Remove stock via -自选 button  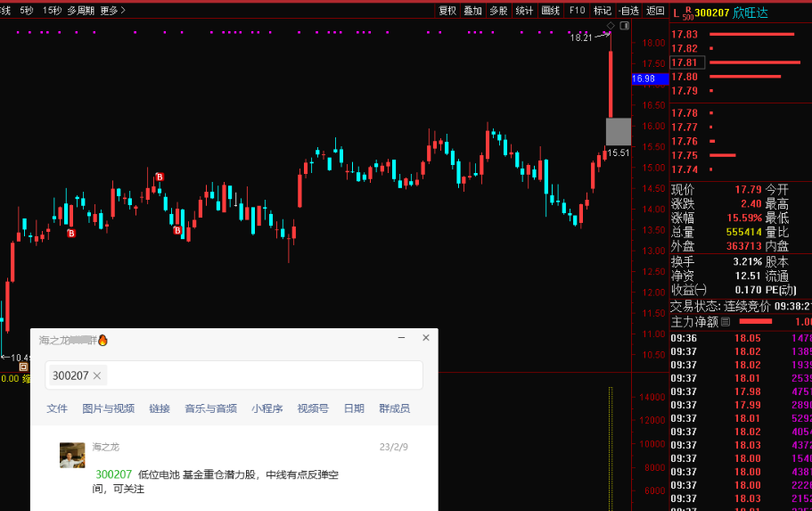[x=628, y=11]
